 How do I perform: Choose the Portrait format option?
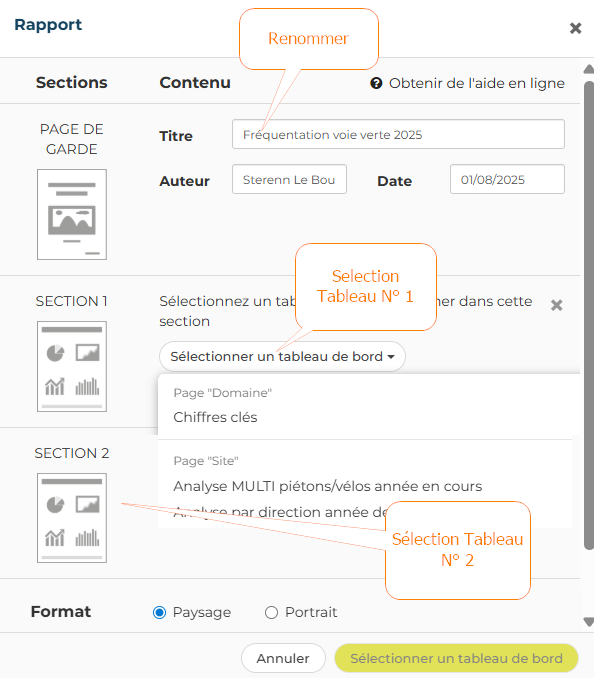tap(271, 612)
